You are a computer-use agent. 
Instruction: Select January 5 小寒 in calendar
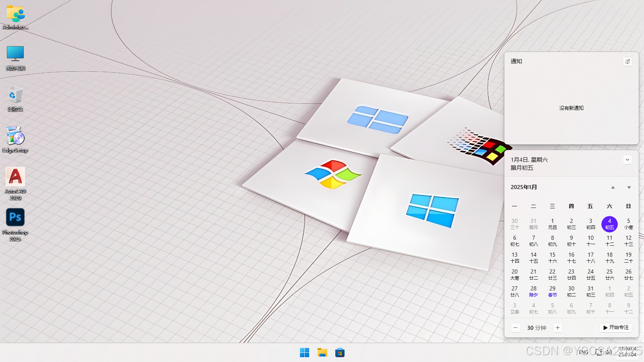tap(629, 224)
